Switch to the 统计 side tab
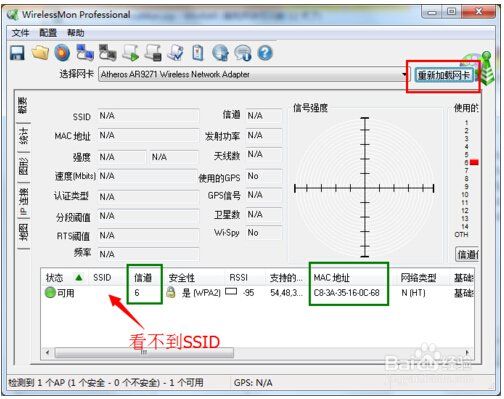The width and height of the screenshot is (504, 399). (23, 136)
